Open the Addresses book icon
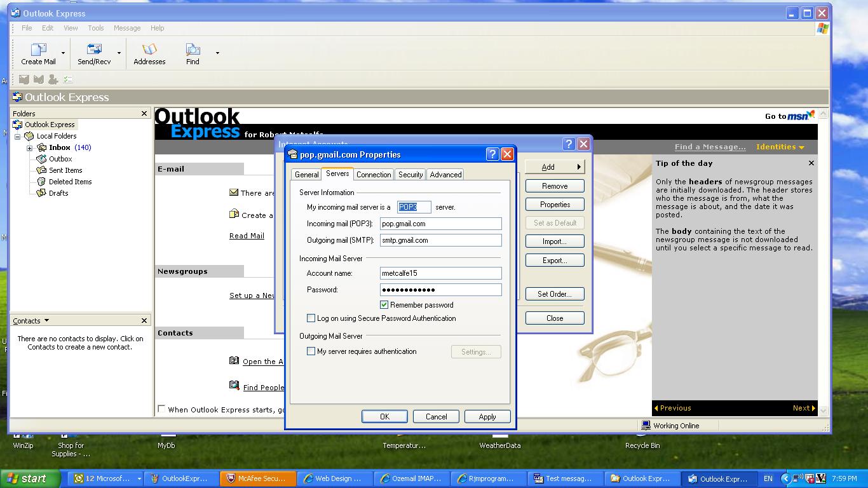The width and height of the screenshot is (868, 488). [x=149, y=50]
